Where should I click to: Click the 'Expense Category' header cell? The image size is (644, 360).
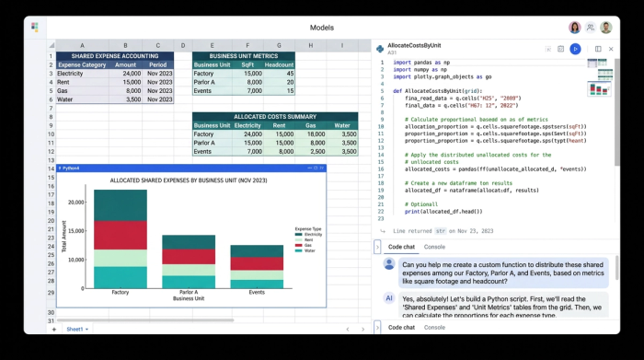82,65
